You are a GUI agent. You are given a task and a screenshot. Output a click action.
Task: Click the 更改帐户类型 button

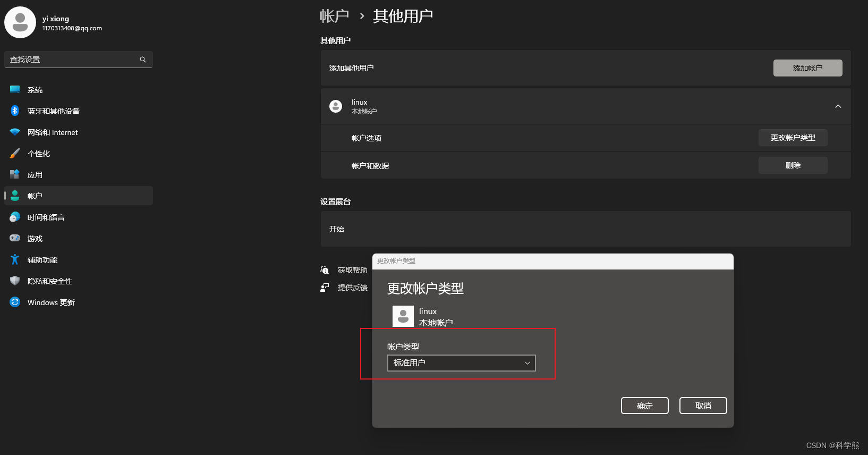point(793,138)
